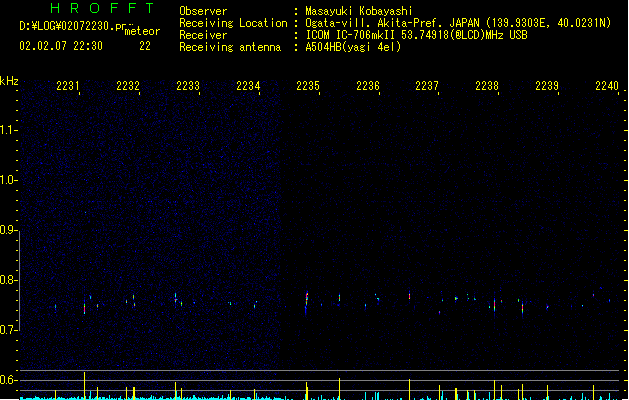Click the 2232 time axis label
The width and height of the screenshot is (629, 400).
[128, 85]
